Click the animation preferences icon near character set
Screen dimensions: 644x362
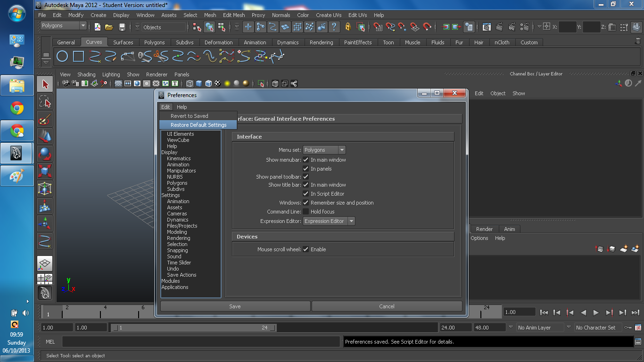pyautogui.click(x=638, y=327)
